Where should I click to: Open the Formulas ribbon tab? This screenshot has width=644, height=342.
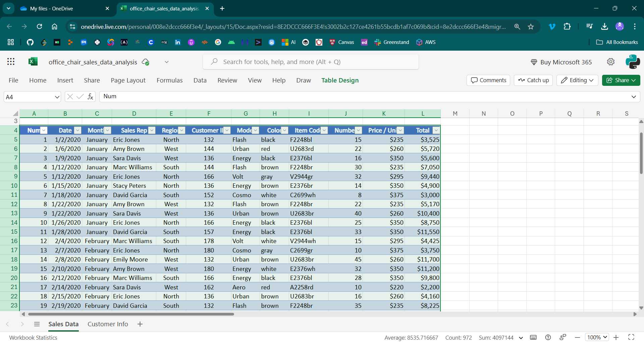click(169, 80)
